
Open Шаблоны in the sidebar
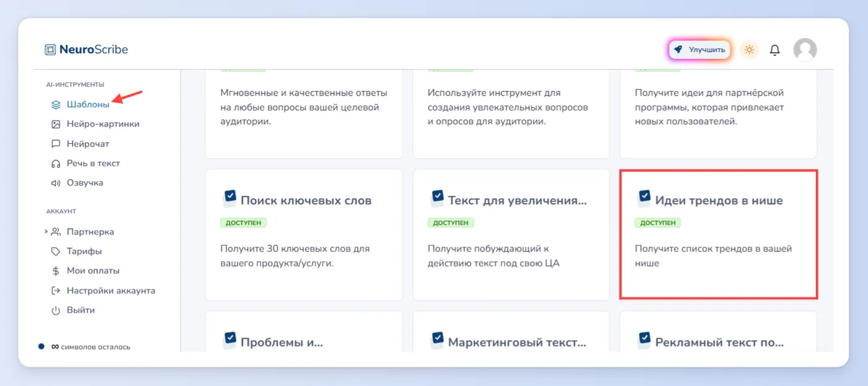click(x=88, y=104)
